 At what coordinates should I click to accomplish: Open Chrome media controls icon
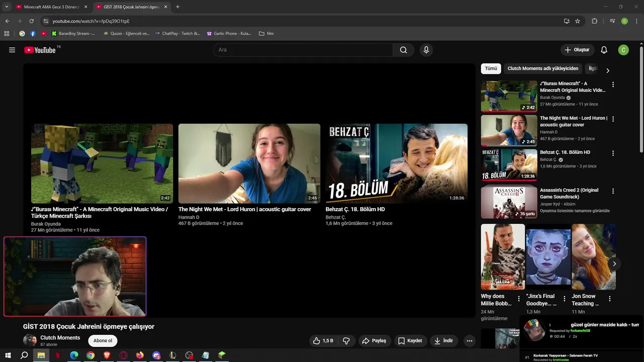click(x=612, y=21)
